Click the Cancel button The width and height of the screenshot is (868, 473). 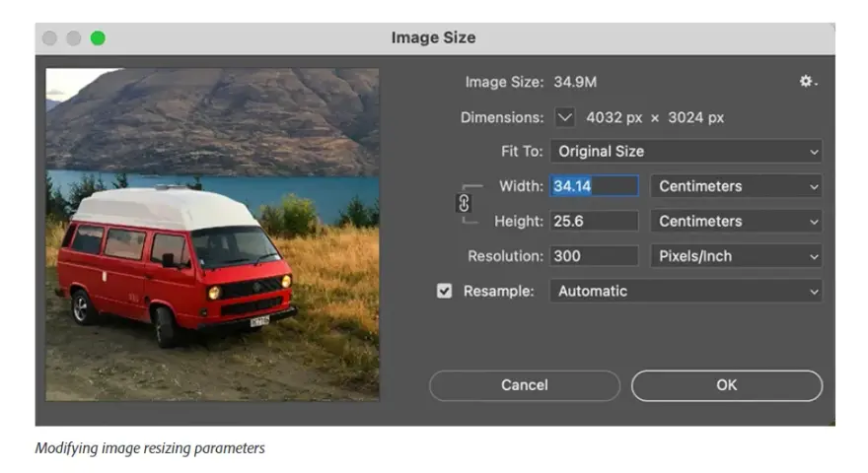coord(524,385)
